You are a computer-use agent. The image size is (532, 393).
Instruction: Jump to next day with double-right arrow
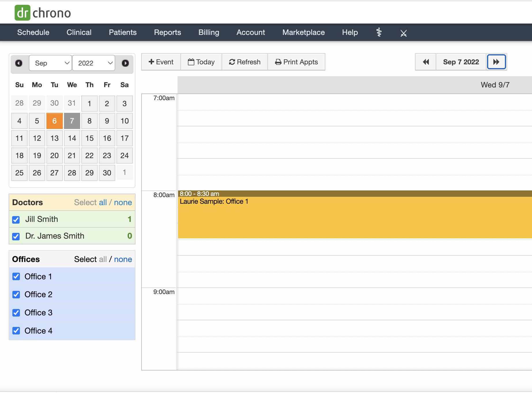coord(496,62)
